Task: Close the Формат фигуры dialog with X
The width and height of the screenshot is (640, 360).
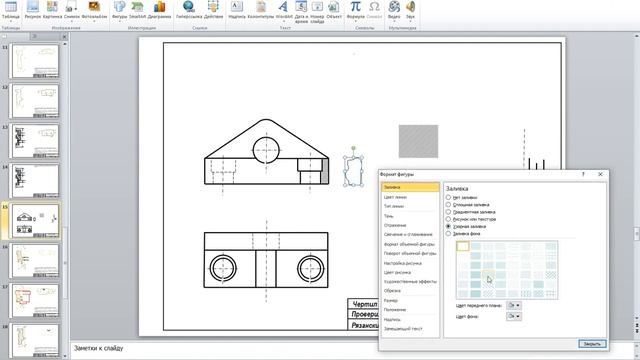Action: coord(600,174)
